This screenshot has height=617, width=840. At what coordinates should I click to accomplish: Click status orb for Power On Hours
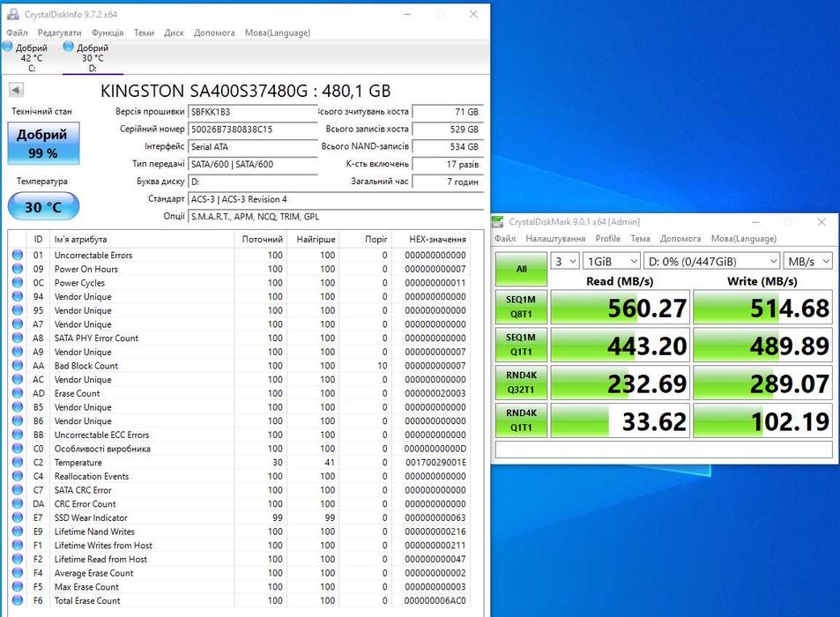[x=18, y=269]
